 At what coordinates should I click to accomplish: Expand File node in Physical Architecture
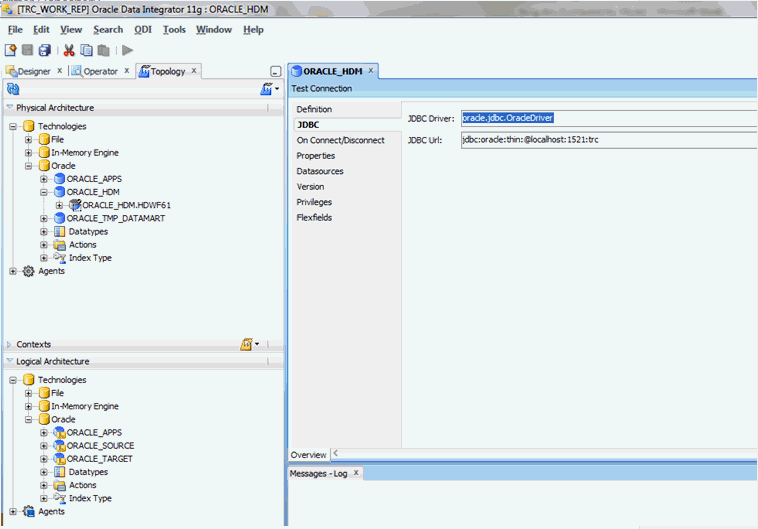tap(29, 140)
